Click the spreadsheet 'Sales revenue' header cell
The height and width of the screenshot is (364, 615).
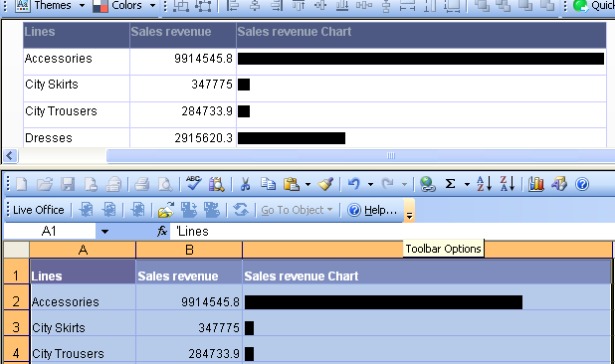[x=189, y=272]
